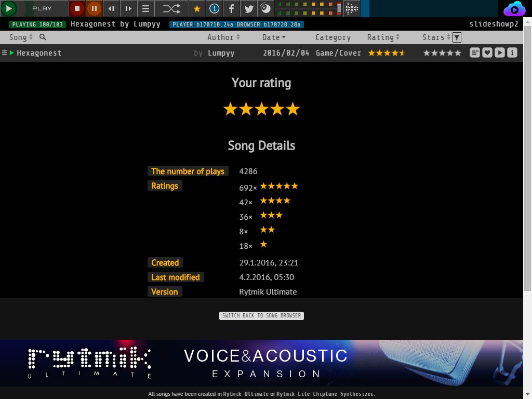Open the playlist menu icon
This screenshot has height=399, width=532.
tap(145, 8)
